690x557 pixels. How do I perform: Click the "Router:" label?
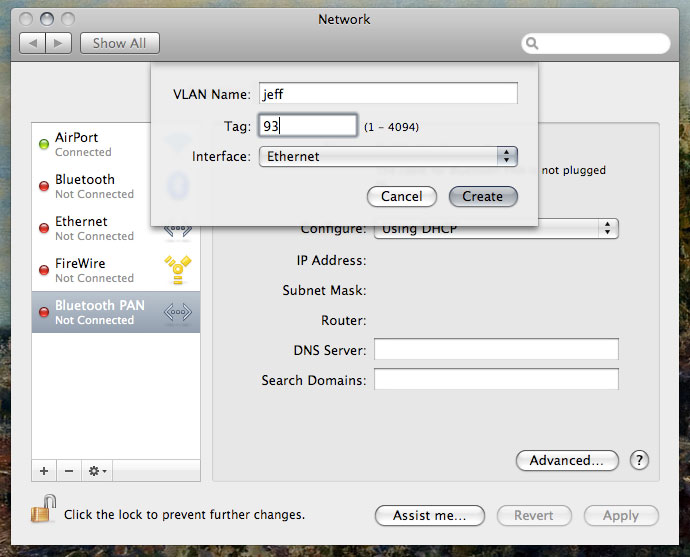[344, 320]
